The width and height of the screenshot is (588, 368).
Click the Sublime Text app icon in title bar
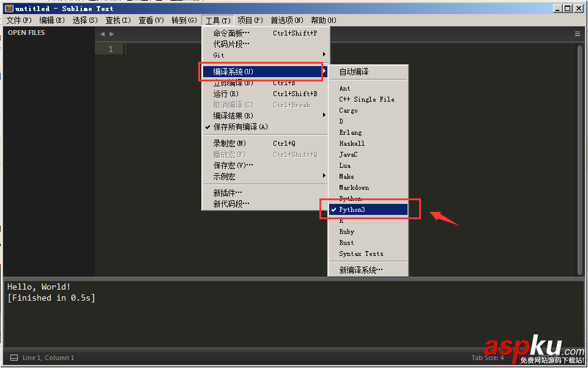point(9,8)
